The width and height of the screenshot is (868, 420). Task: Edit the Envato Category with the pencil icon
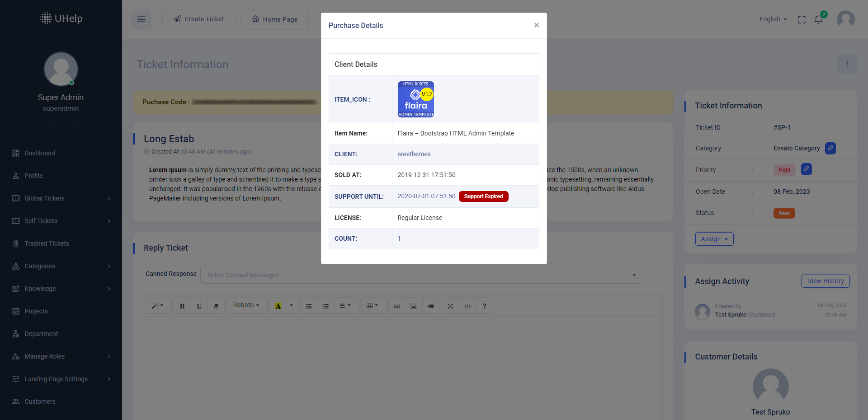click(x=830, y=148)
